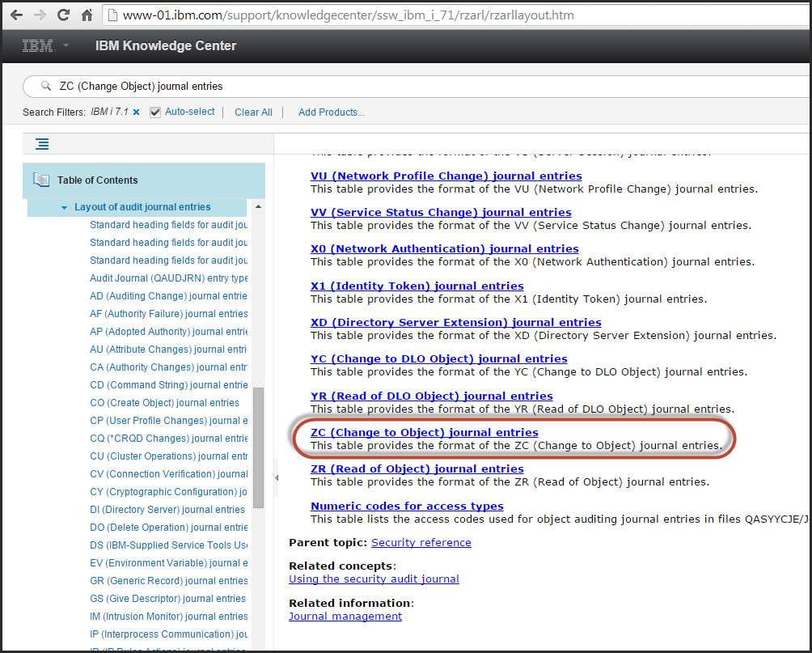Open Using the security audit journal
This screenshot has width=812, height=653.
coord(374,579)
